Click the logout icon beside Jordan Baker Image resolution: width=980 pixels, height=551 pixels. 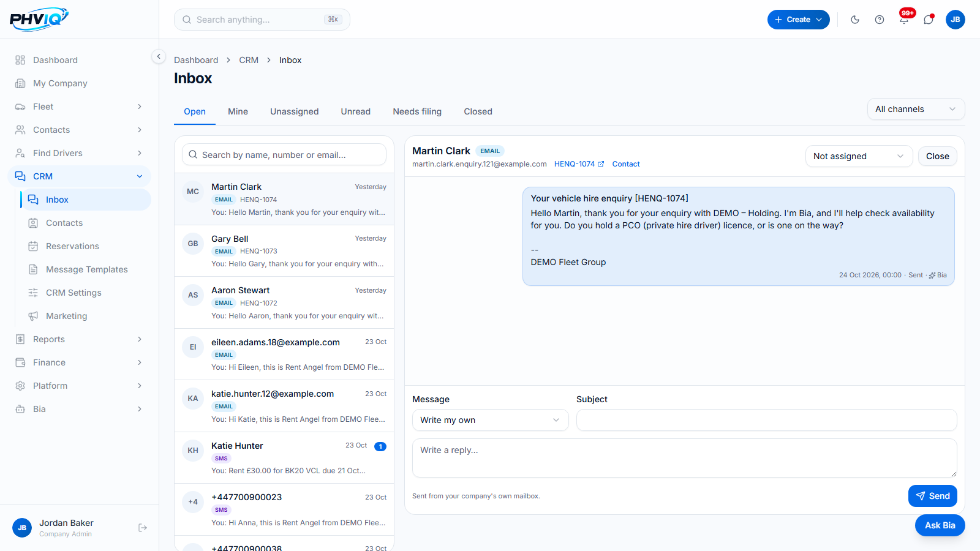pos(143,528)
